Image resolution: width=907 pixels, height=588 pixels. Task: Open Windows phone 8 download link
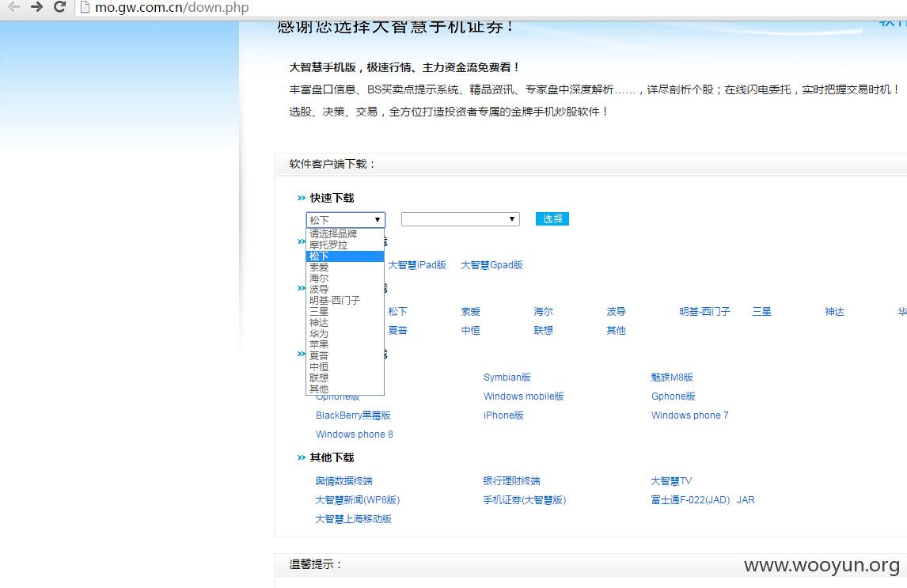(x=354, y=434)
